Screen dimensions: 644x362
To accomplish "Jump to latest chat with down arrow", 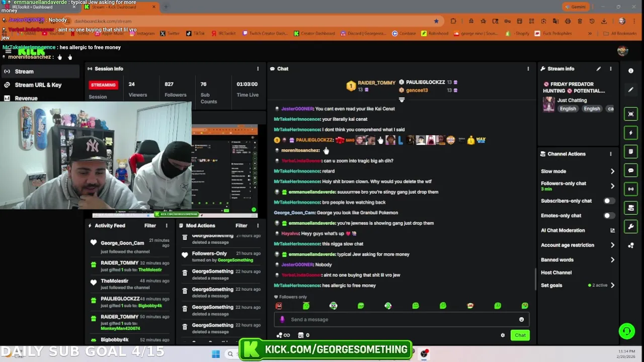I will click(401, 100).
